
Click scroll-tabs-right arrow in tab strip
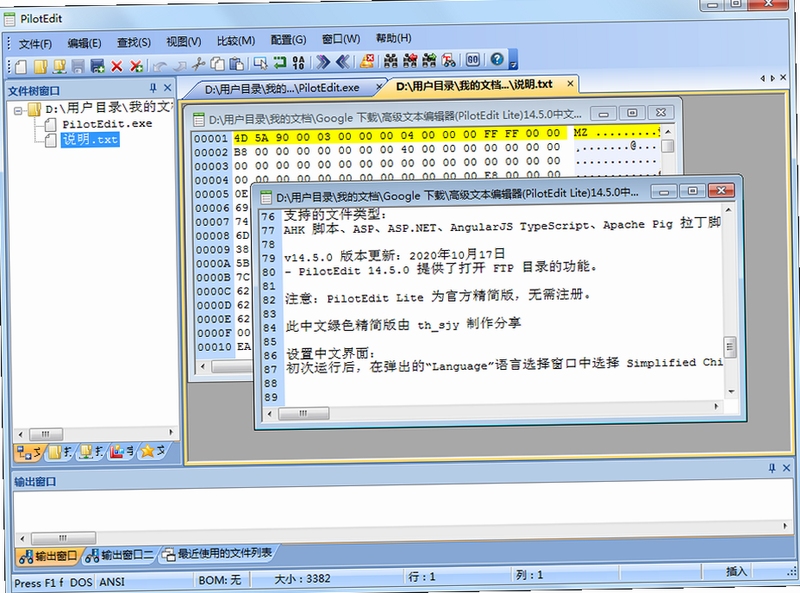click(x=772, y=78)
